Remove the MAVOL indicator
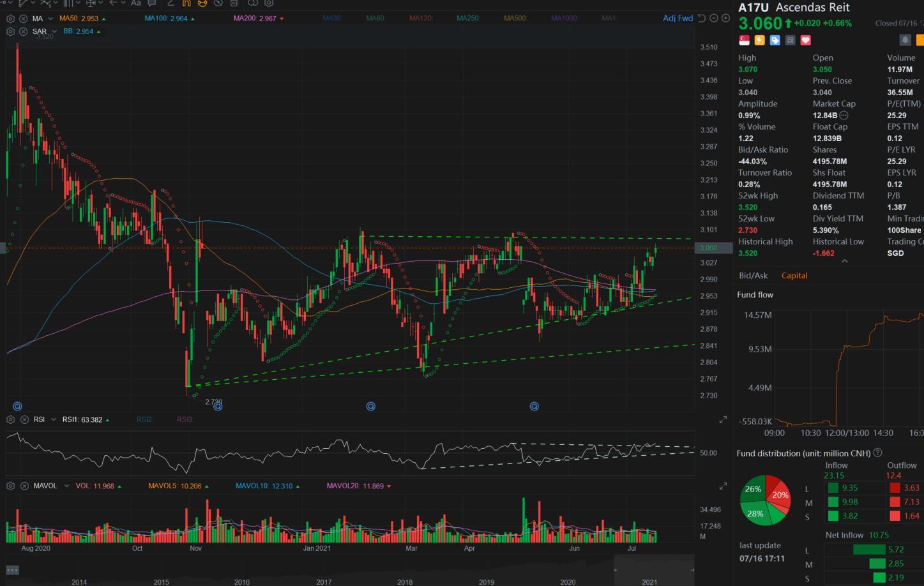 click(x=24, y=486)
